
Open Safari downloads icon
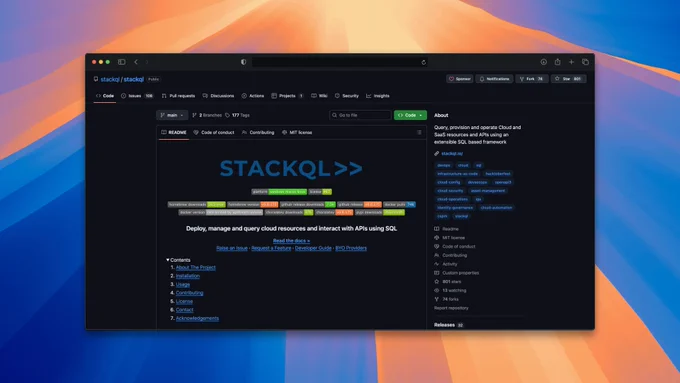[543, 62]
